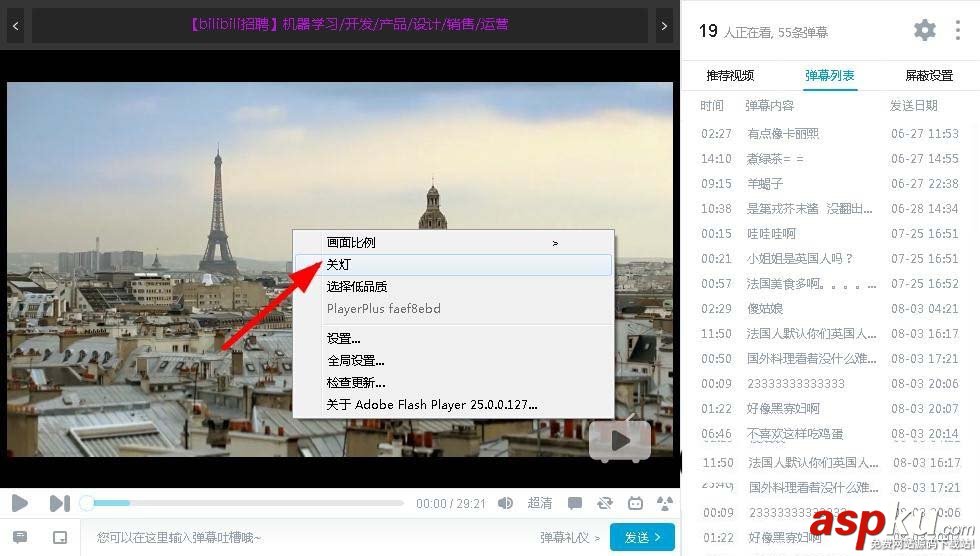980x556 pixels.
Task: Click the 00:00 / 29:21 time display
Action: tap(451, 504)
